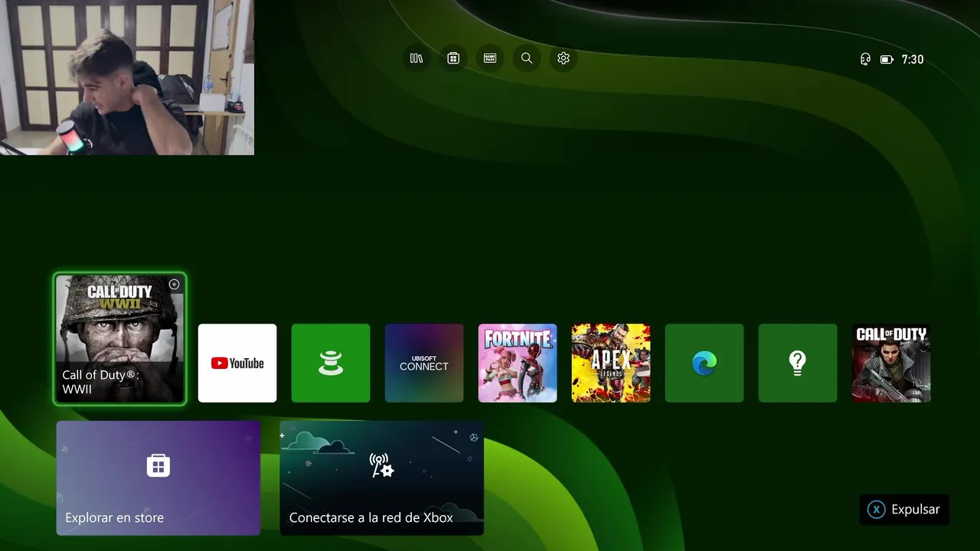Open the green Xbox accessories tile
980x551 pixels.
tap(331, 363)
